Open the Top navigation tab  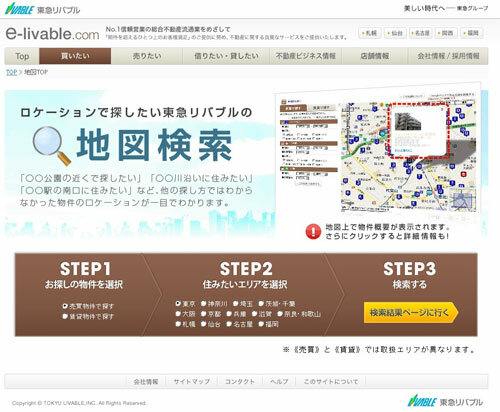[22, 56]
